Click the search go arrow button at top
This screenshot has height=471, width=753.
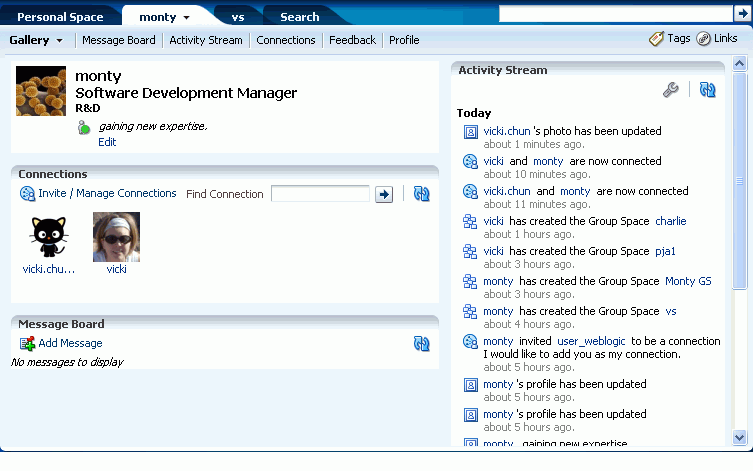pyautogui.click(x=742, y=13)
